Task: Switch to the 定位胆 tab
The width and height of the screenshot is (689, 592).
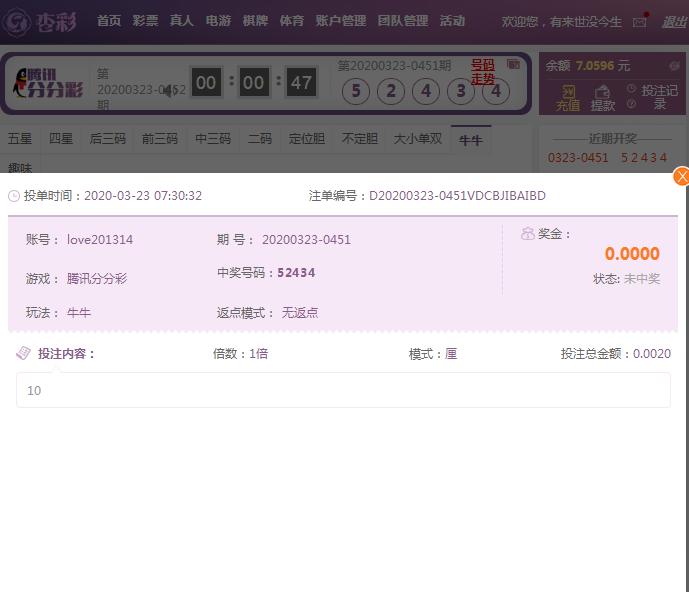Action: [307, 139]
